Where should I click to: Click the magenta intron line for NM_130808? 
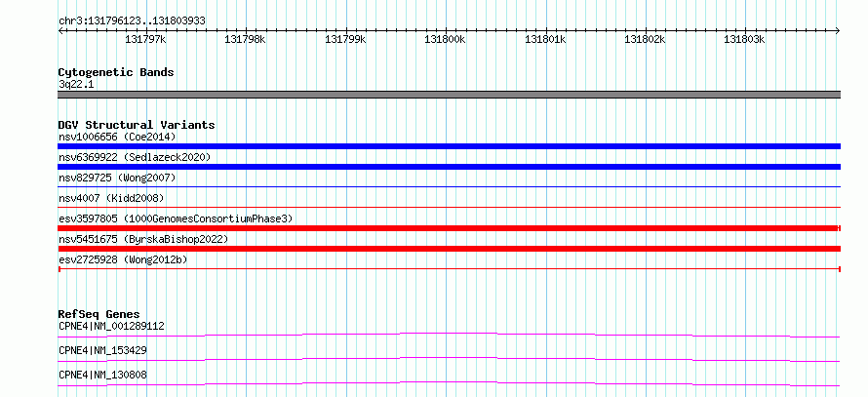point(449,383)
